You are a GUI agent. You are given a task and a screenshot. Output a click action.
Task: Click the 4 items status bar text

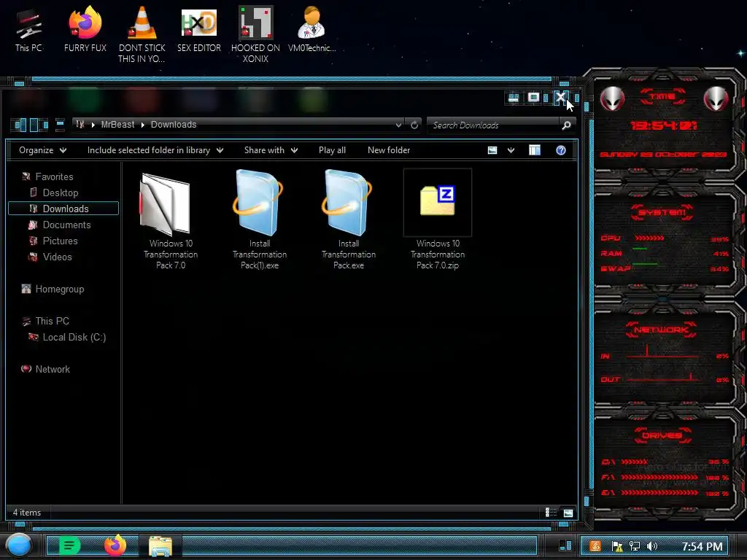point(27,513)
